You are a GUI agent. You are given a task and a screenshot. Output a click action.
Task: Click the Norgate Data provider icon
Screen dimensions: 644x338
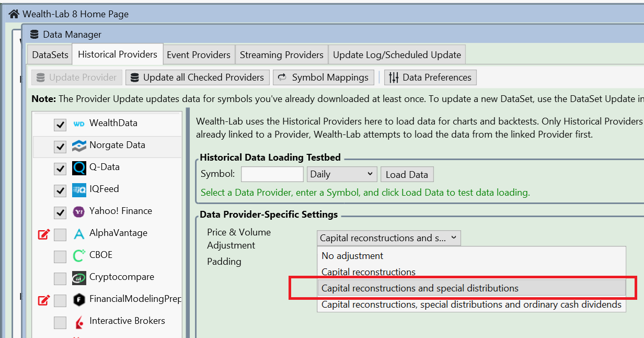point(79,146)
